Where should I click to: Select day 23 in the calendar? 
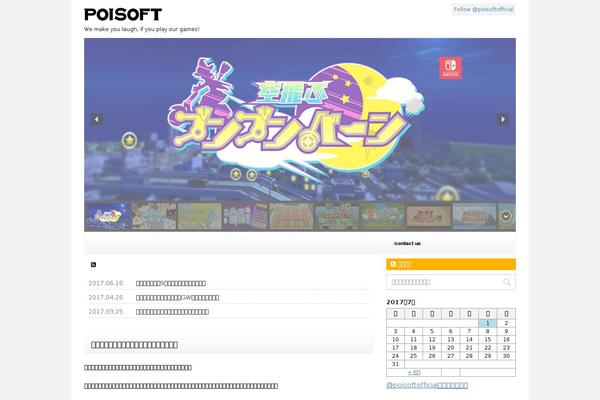(506, 348)
